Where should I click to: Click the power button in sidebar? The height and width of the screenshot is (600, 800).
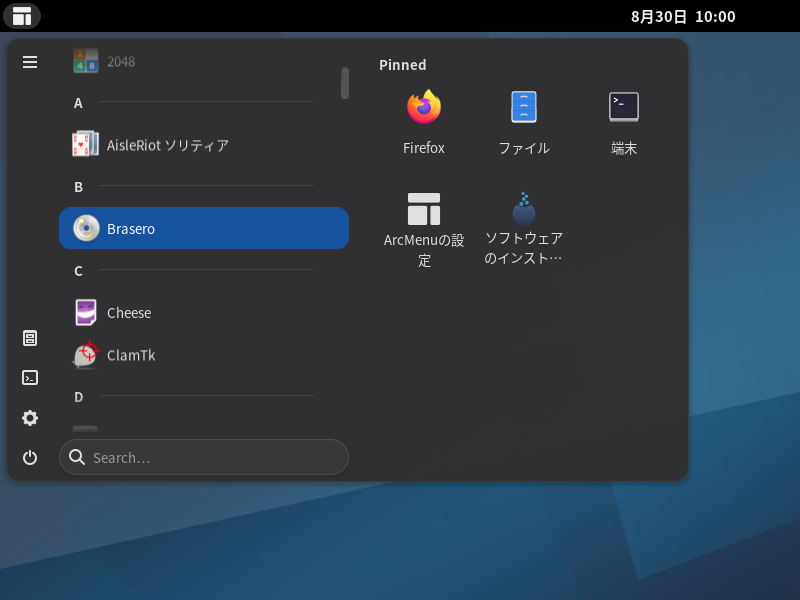pyautogui.click(x=30, y=458)
